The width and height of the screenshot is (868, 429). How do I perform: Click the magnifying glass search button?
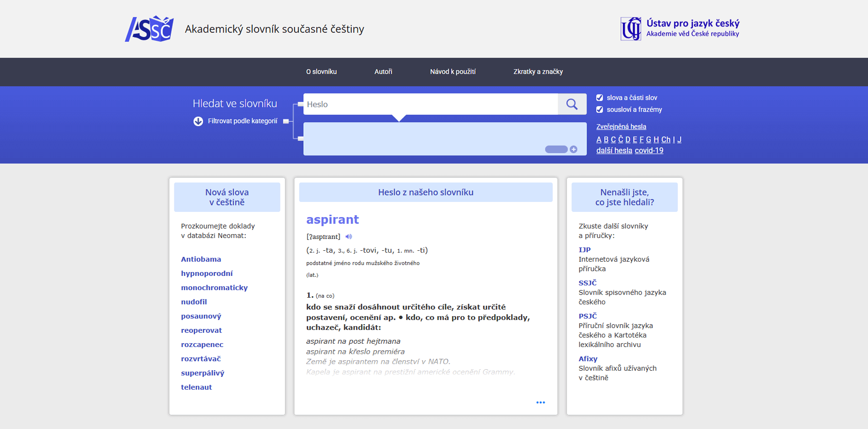(572, 104)
